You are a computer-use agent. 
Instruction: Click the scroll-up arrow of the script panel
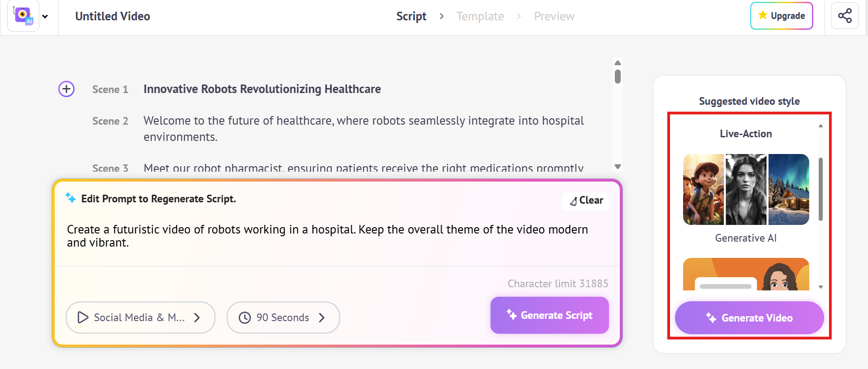618,63
